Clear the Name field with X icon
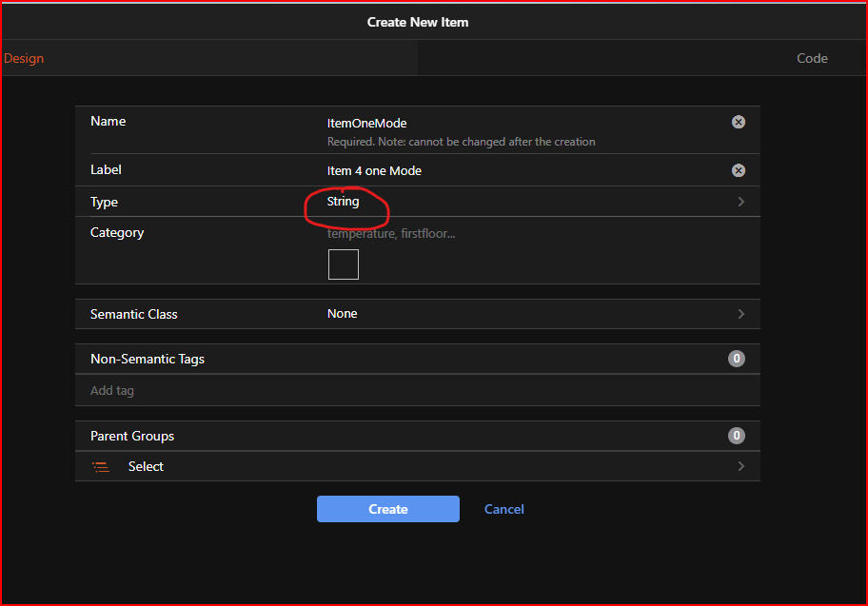 click(738, 122)
